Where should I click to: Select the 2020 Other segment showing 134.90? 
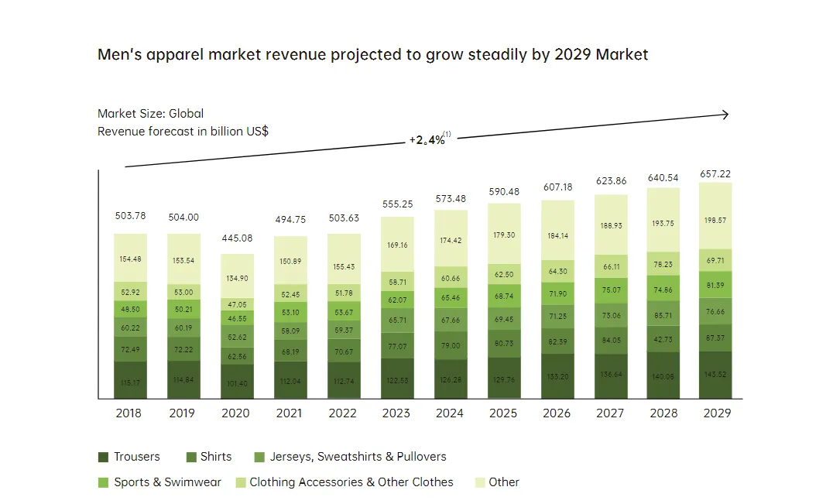[235, 276]
